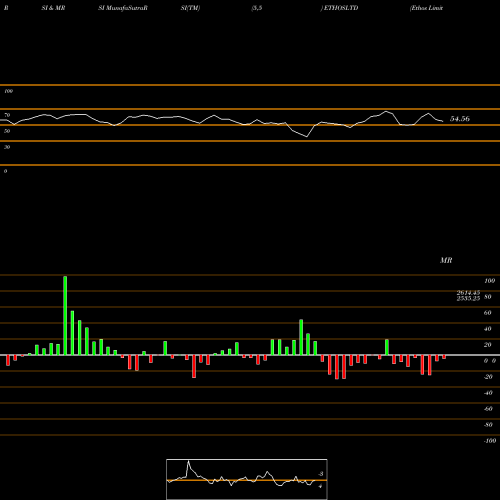Select the MR label above histogram
The height and width of the screenshot is (500, 500).
tap(446, 260)
